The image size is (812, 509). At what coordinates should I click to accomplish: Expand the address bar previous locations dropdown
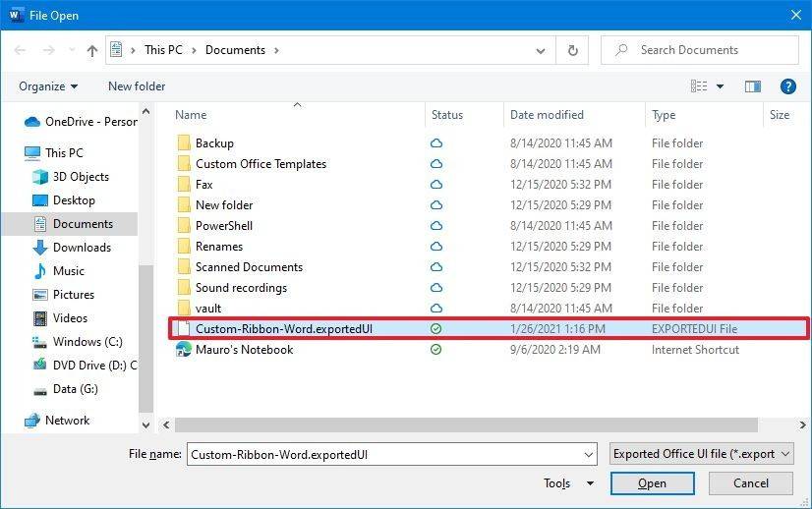(x=542, y=50)
